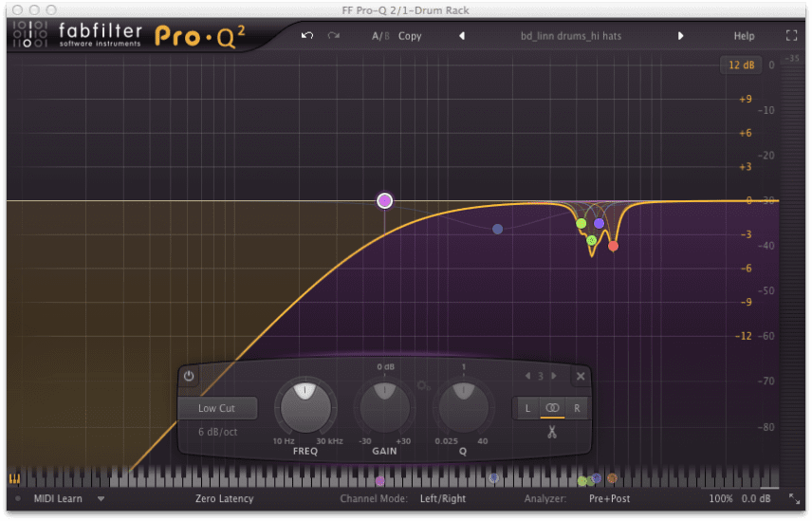The width and height of the screenshot is (812, 521).
Task: Click the MIDI Learn button
Action: 58,499
